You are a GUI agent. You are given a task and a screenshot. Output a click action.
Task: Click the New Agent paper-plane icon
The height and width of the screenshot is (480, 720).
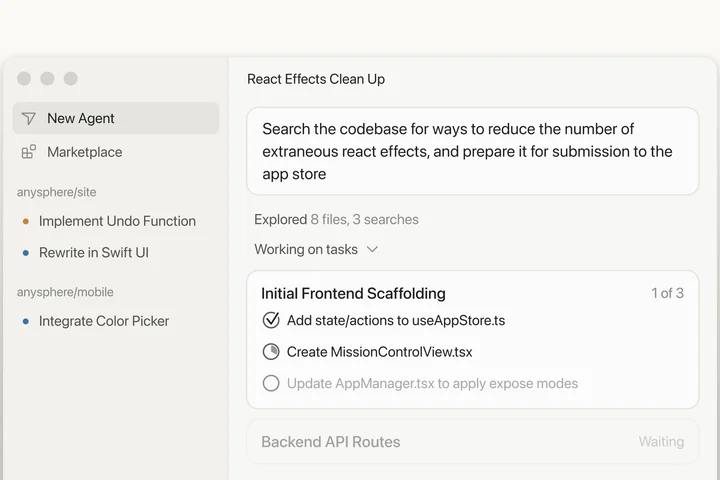[29, 118]
